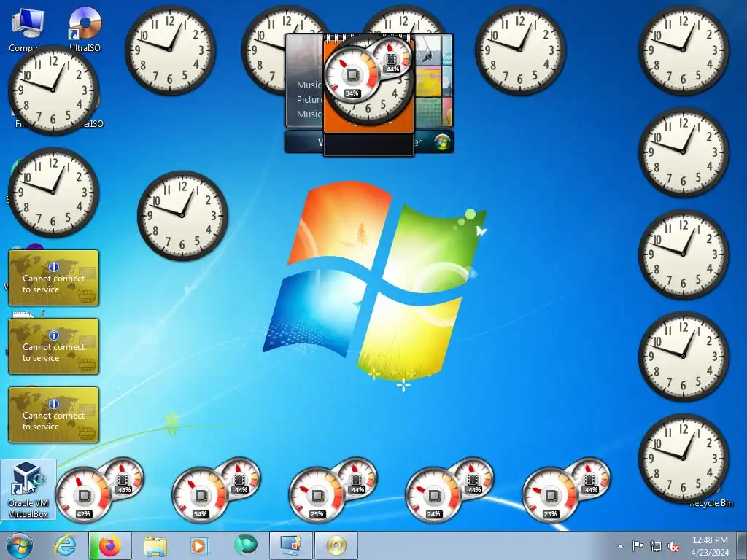Click the green globe taskbar icon
Screen dimensions: 747x560
(x=245, y=545)
